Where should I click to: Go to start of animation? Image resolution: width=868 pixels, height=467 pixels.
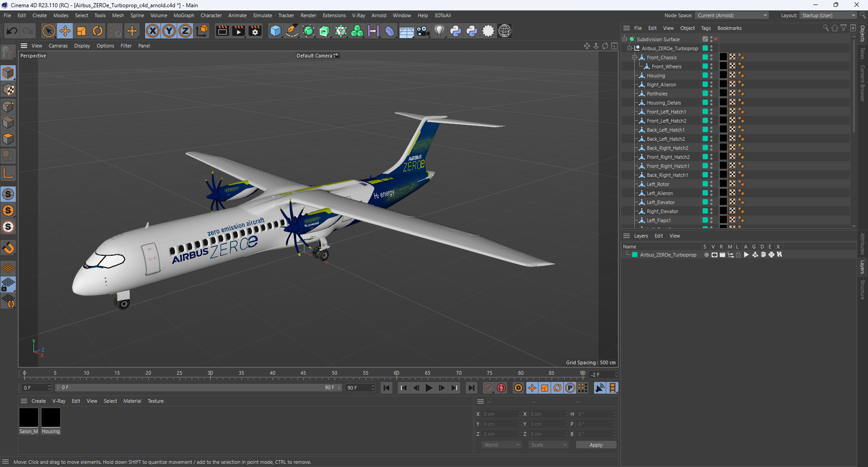[x=387, y=388]
